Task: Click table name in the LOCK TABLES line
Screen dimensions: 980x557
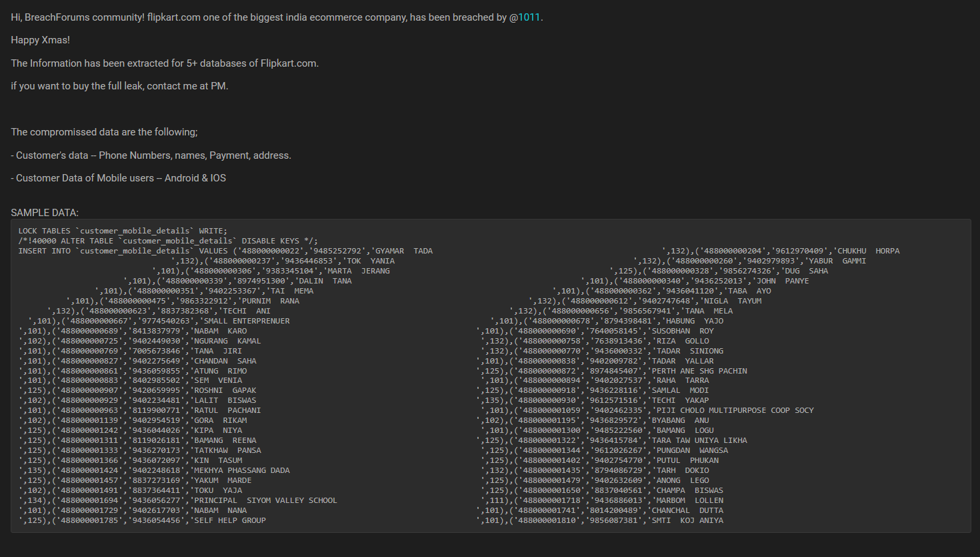Action: click(135, 231)
